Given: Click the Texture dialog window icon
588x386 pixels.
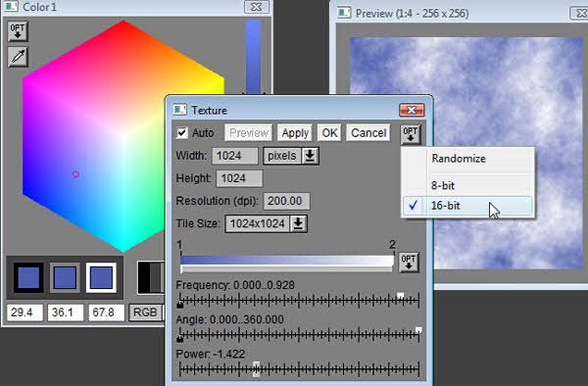Looking at the screenshot, I should point(180,110).
